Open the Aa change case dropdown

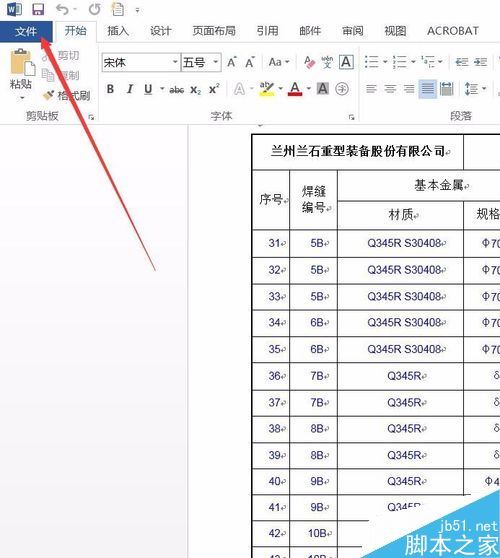[279, 63]
